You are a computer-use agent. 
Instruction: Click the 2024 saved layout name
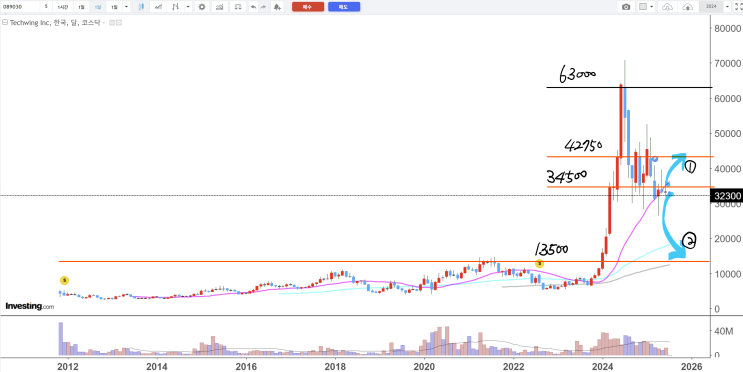[x=711, y=7]
